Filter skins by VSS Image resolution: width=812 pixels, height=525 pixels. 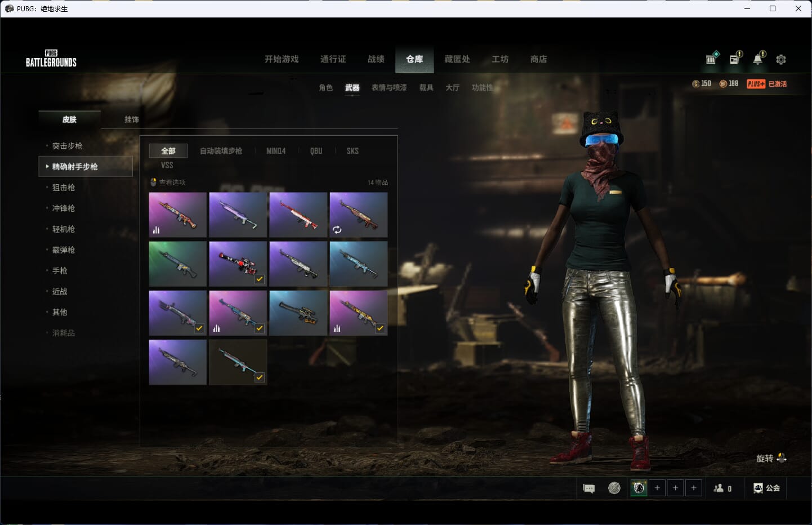(x=167, y=165)
